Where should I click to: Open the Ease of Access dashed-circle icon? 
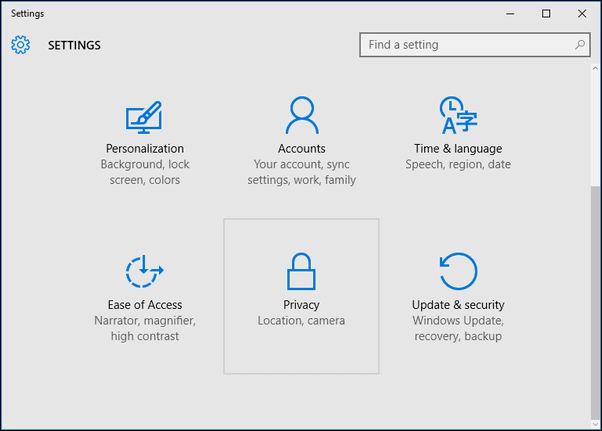tap(144, 271)
